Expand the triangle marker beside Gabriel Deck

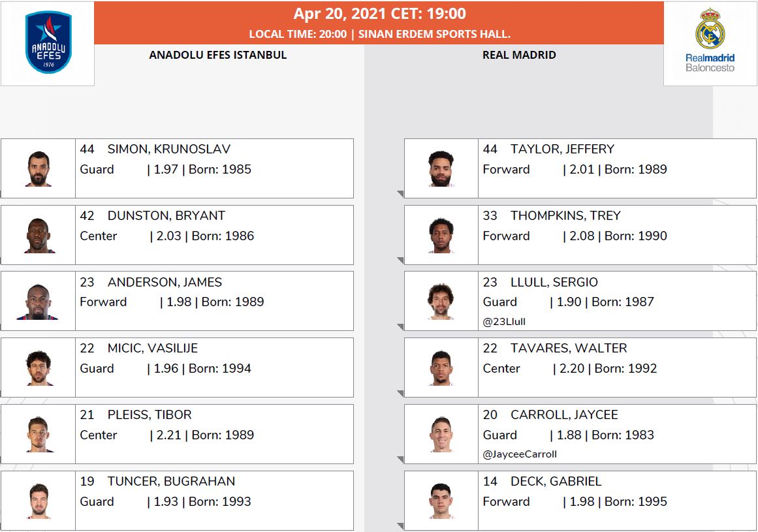coord(400,527)
